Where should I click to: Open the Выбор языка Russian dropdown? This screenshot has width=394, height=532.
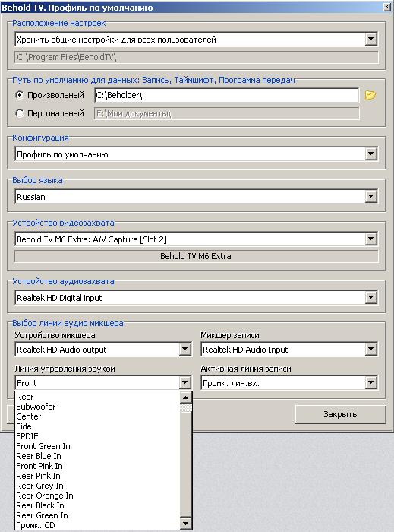371,196
